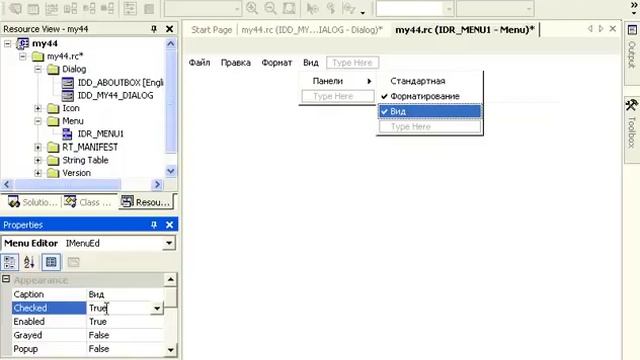Sort properties alphabetically

click(29, 262)
